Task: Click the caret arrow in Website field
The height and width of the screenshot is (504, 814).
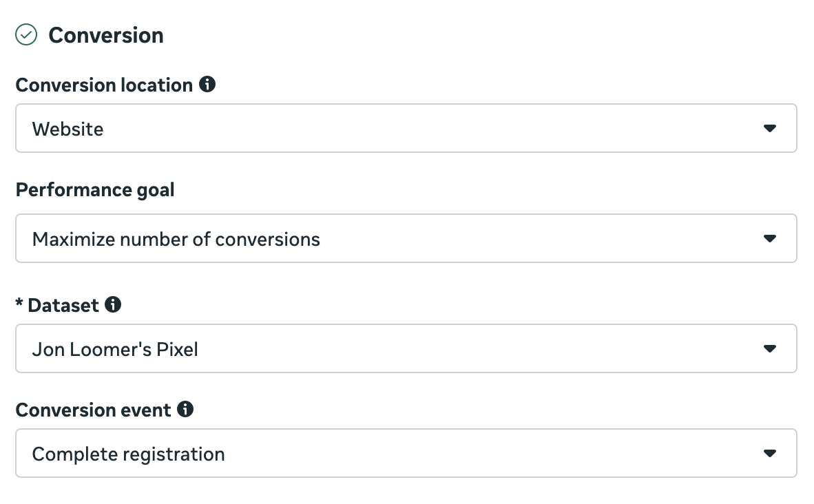Action: coord(770,128)
